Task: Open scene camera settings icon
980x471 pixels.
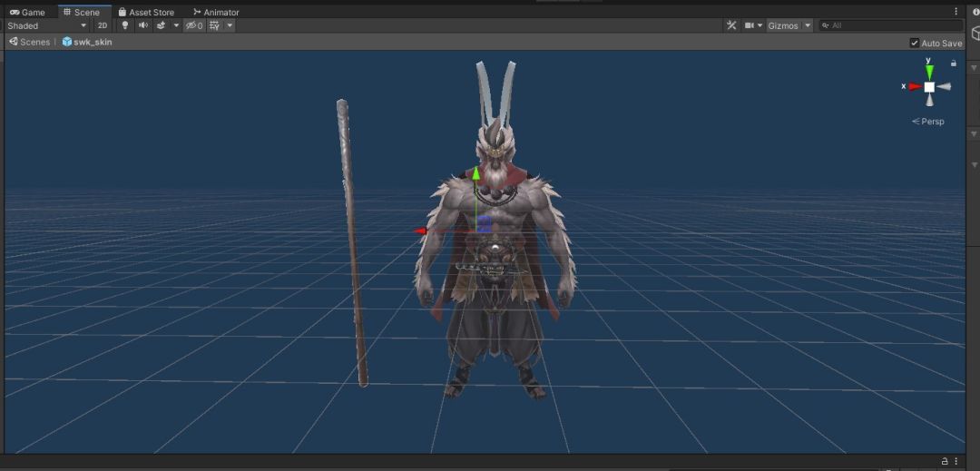Action: (x=750, y=25)
